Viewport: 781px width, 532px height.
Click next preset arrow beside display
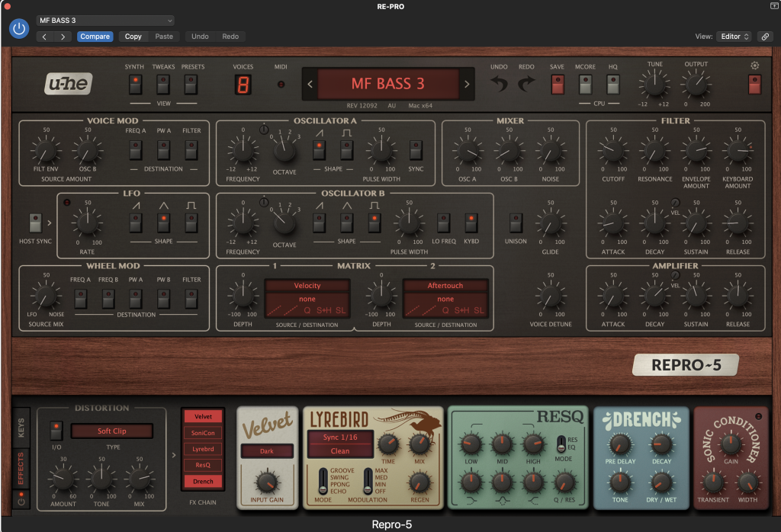tap(468, 84)
